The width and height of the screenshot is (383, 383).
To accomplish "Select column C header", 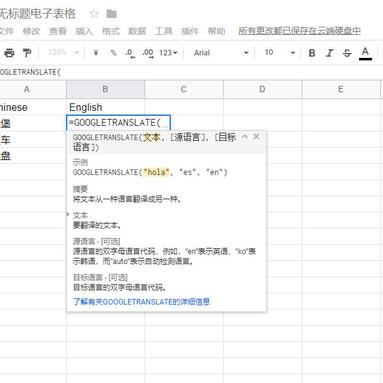I will pyautogui.click(x=184, y=89).
